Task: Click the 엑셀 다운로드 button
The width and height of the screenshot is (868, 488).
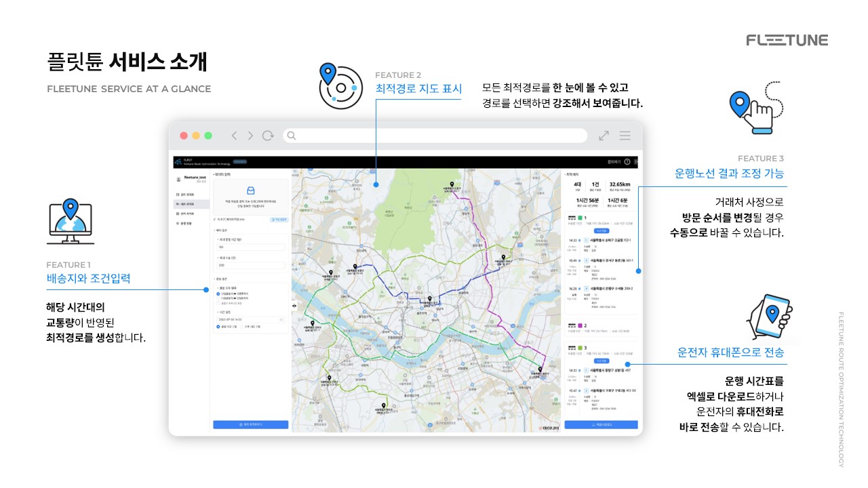Action: tap(601, 425)
